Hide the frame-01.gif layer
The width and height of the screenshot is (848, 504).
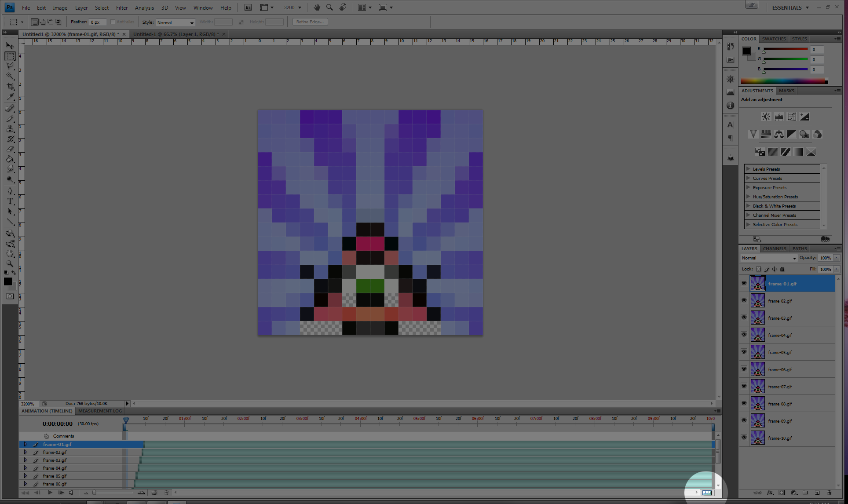744,283
